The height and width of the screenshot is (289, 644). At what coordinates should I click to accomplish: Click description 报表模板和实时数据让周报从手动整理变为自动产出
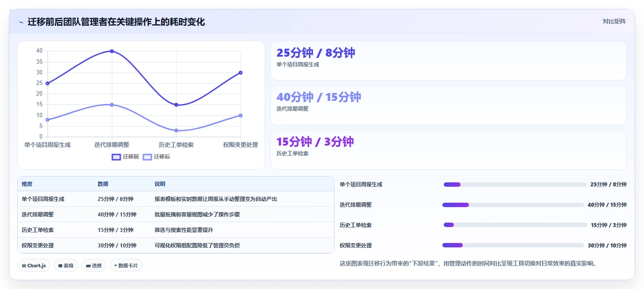216,199
